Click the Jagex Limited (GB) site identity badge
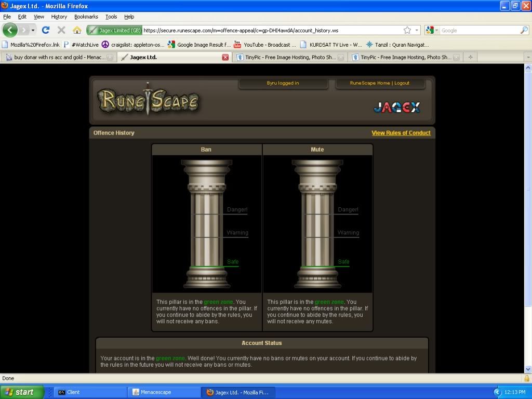532x399 pixels. tap(114, 30)
